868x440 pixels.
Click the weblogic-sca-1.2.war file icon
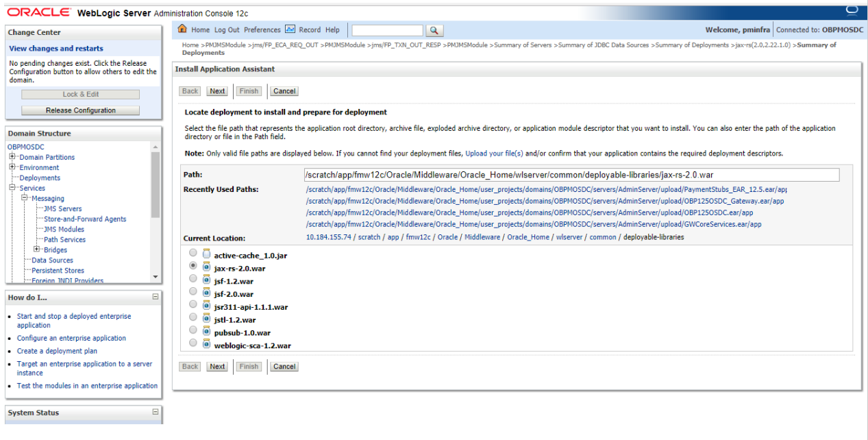point(207,344)
